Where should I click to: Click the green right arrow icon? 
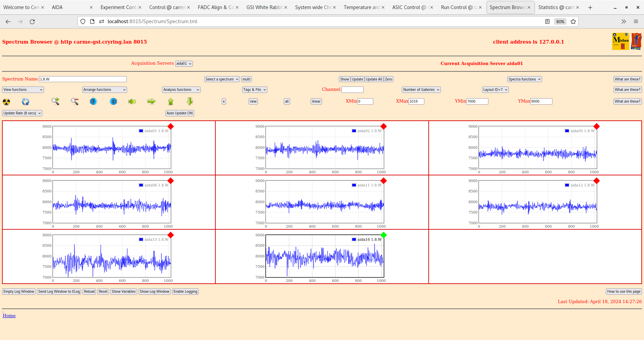(151, 101)
